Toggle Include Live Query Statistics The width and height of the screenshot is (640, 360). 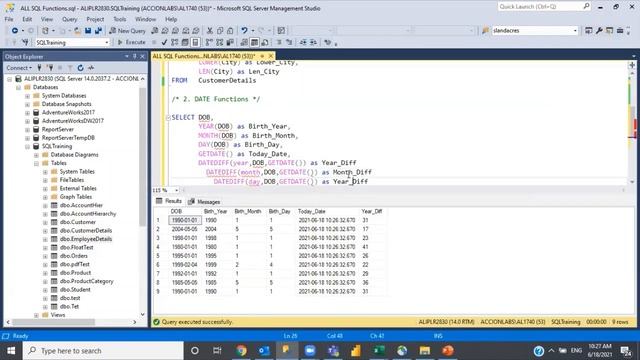pos(220,42)
